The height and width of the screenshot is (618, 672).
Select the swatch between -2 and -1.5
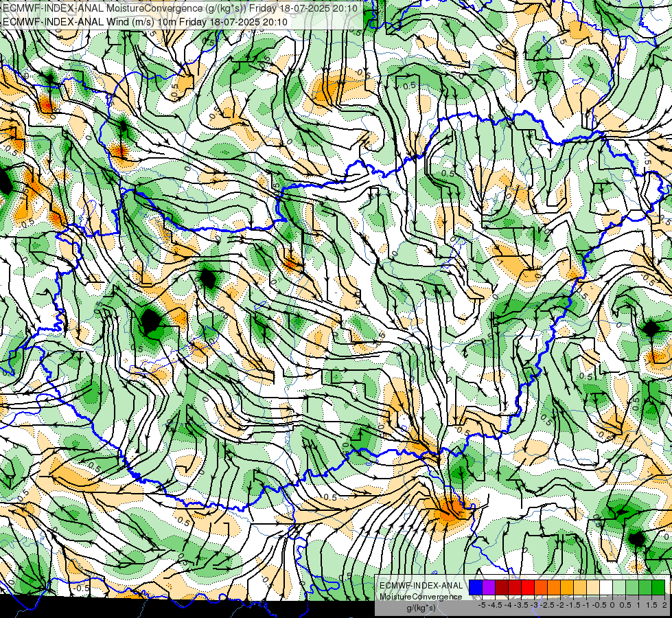pos(567,587)
